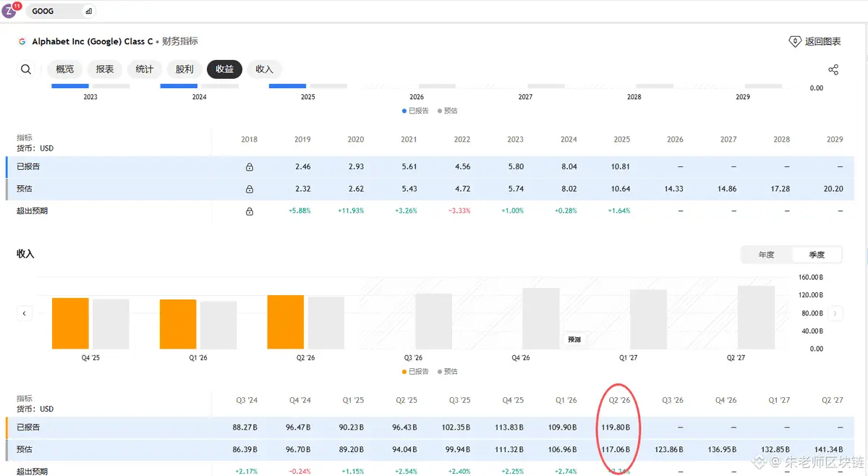Open the 概览 tab
Screen dimensions: 868x476
pos(64,69)
